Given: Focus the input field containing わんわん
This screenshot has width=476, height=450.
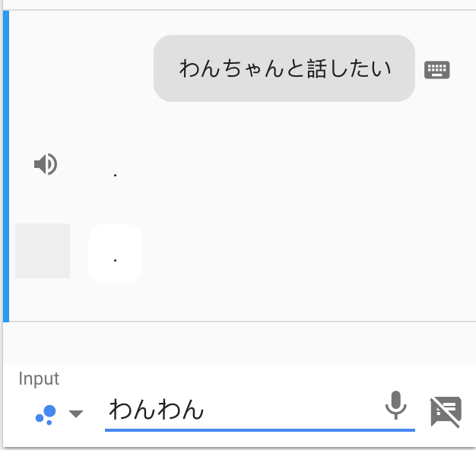Looking at the screenshot, I should tap(259, 410).
